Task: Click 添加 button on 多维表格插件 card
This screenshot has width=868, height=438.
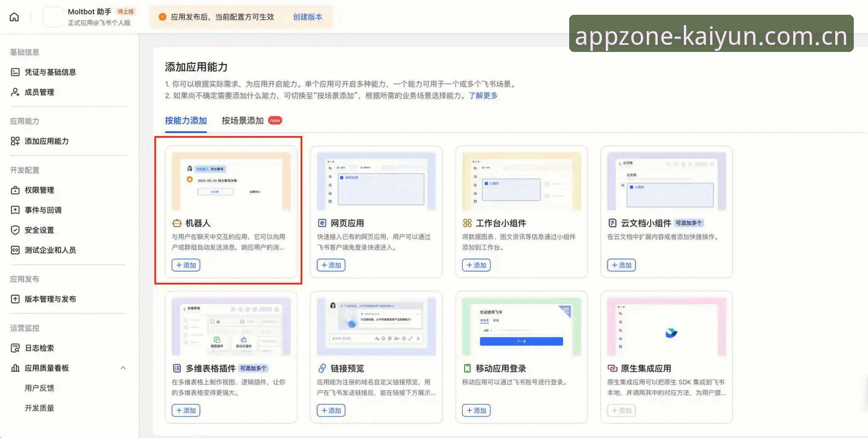Action: click(x=186, y=411)
